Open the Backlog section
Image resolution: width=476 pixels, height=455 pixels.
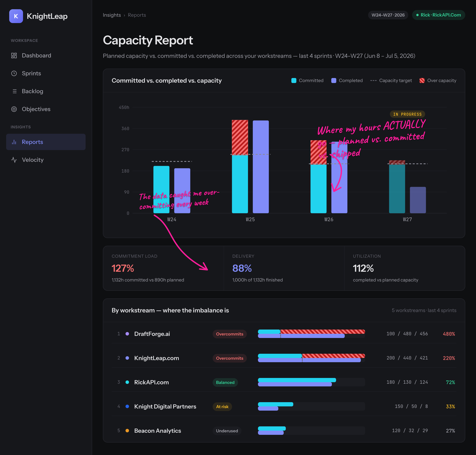pos(46,91)
